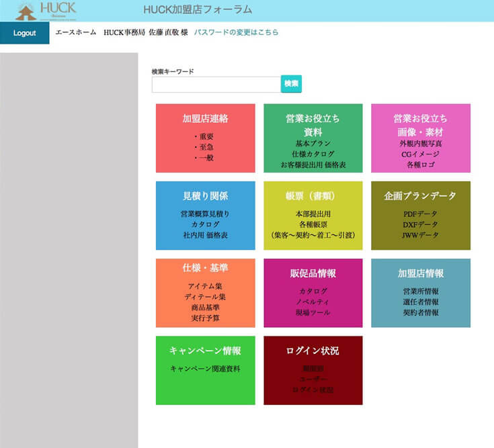Open the 帳票(書類) yellow tile

[x=313, y=216]
